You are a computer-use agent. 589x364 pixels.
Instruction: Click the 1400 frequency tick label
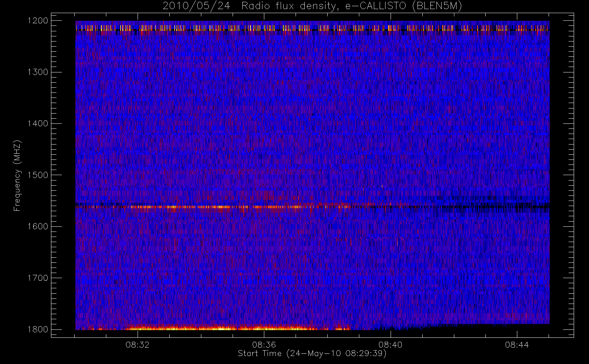[x=38, y=123]
